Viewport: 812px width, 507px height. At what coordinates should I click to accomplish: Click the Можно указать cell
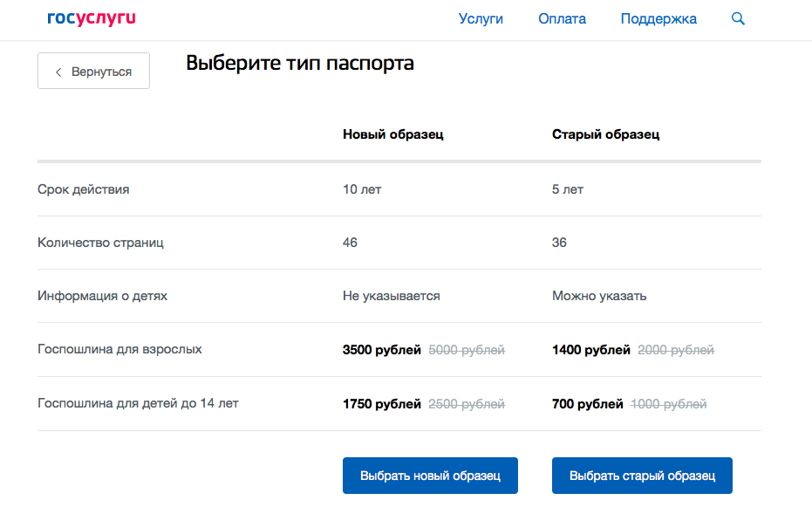point(598,296)
